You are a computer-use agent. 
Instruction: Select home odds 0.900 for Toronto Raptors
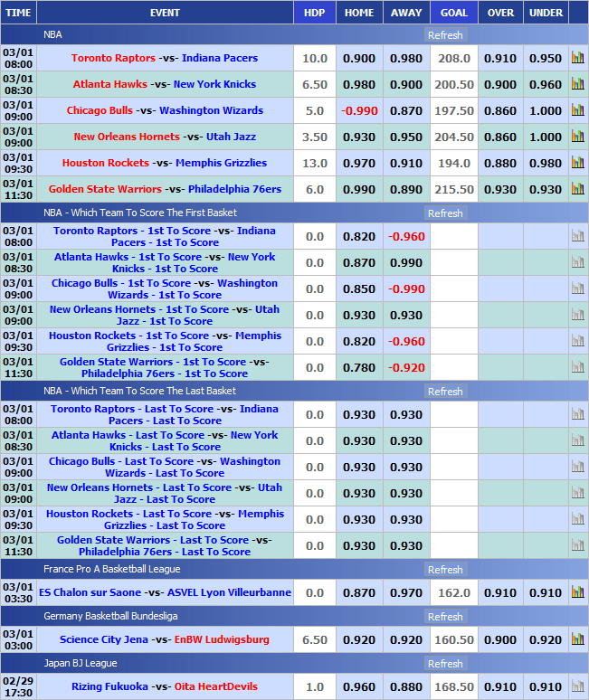(x=359, y=58)
